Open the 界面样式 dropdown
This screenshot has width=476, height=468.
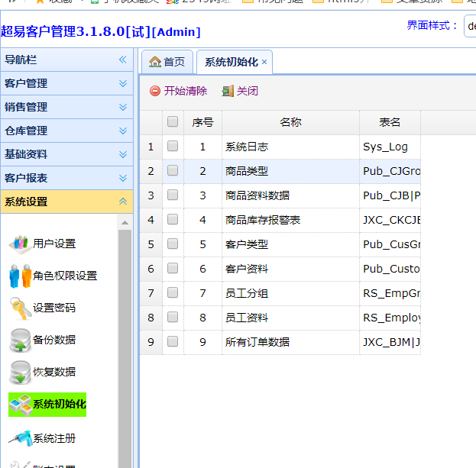[470, 26]
